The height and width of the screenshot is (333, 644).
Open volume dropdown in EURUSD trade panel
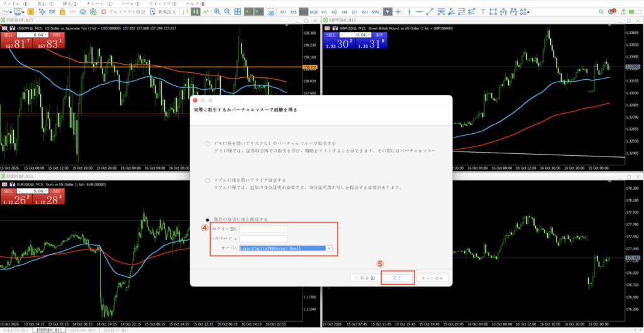[18, 192]
